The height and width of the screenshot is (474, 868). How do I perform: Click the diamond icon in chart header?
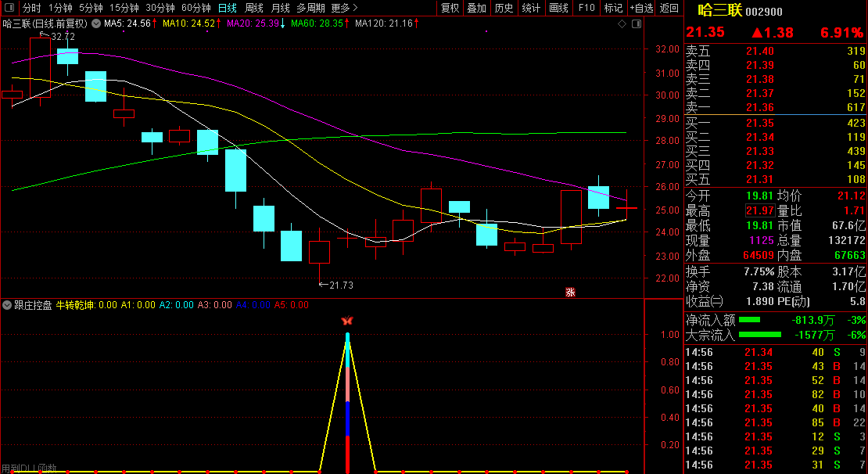622,24
